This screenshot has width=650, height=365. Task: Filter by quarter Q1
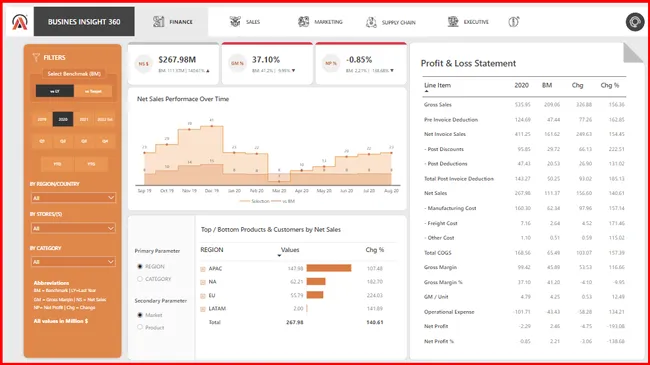pyautogui.click(x=42, y=141)
